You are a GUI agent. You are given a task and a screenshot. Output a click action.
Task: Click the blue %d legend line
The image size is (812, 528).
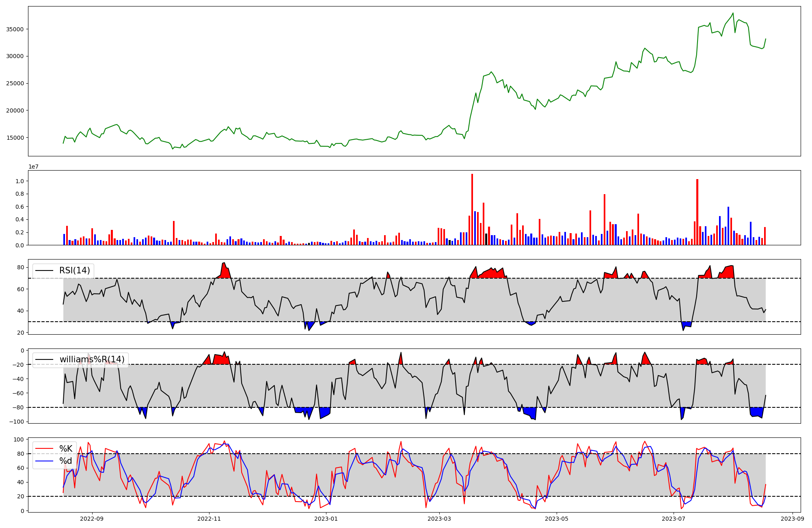click(x=44, y=461)
